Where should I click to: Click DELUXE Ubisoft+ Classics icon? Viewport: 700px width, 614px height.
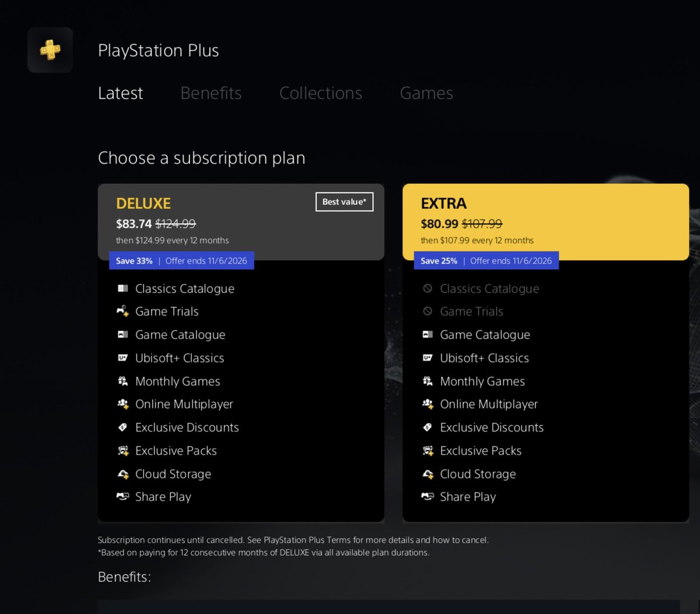pos(123,358)
